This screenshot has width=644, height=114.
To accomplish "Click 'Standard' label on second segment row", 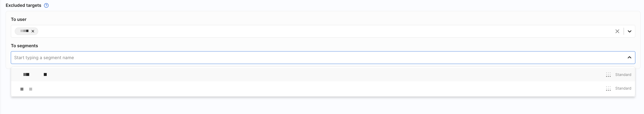I will [x=623, y=88].
